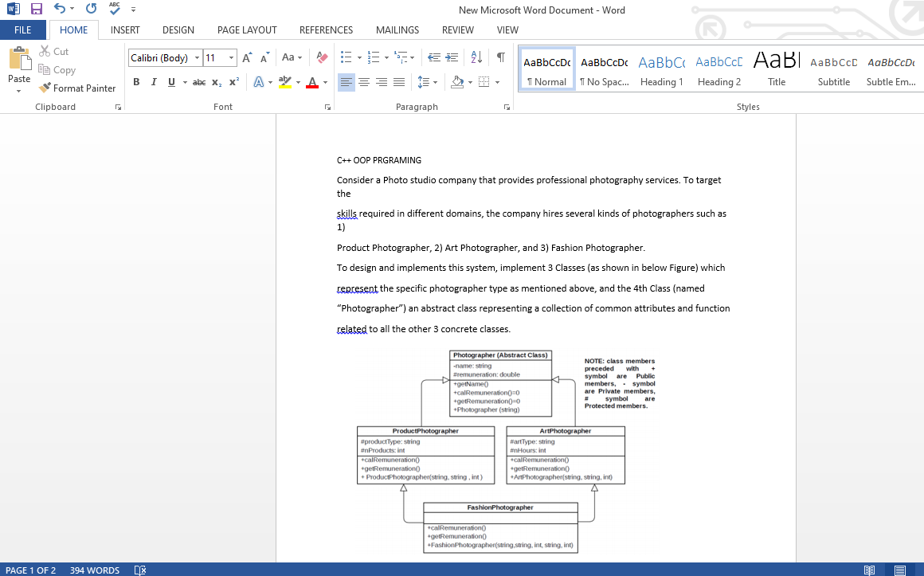The height and width of the screenshot is (576, 924).
Task: Toggle strikethrough text
Action: (199, 82)
